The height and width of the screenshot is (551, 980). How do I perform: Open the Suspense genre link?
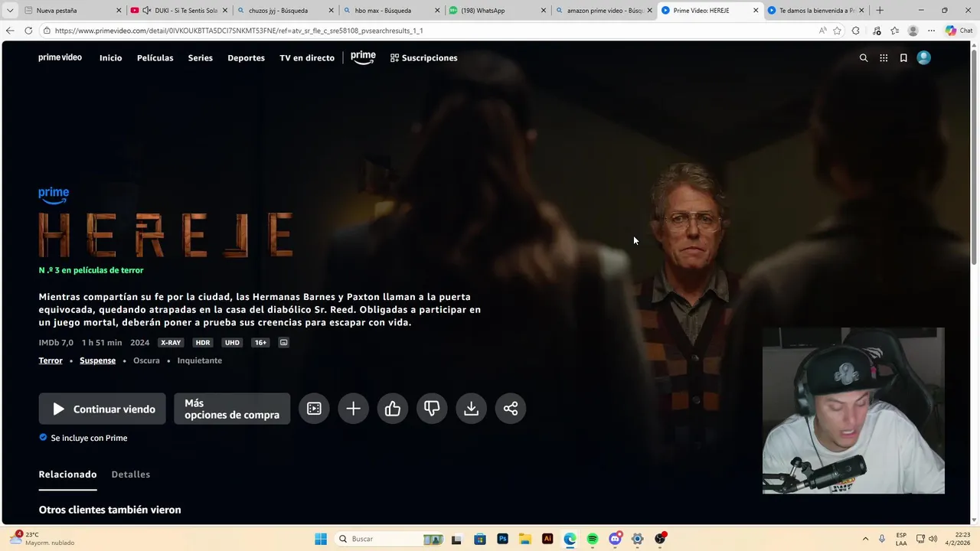coord(97,360)
